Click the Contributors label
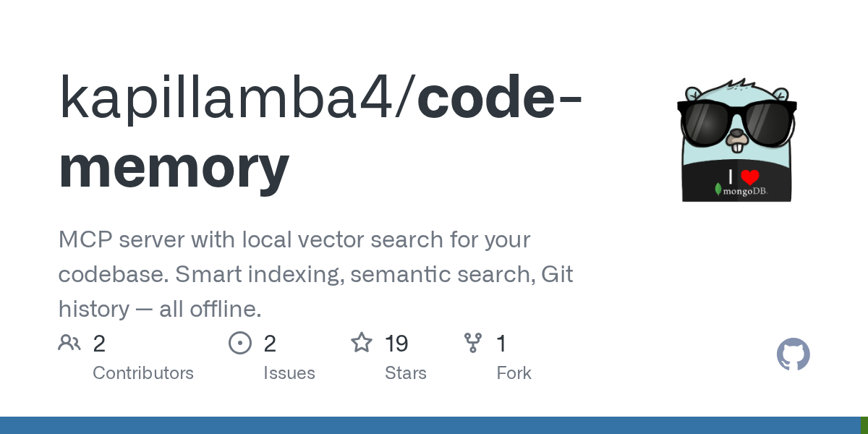The image size is (868, 434). coord(143,373)
